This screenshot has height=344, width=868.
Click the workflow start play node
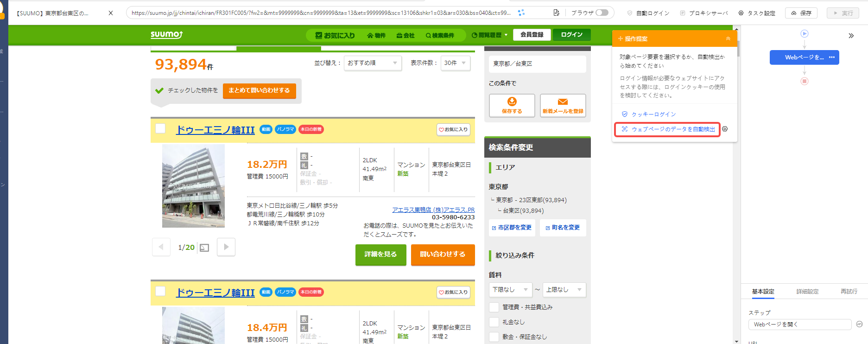pyautogui.click(x=805, y=33)
